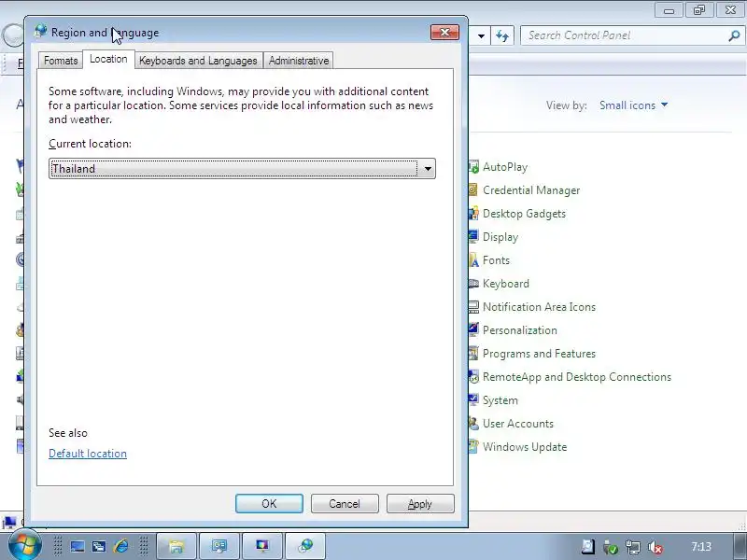The width and height of the screenshot is (747, 560).
Task: Apply the Region and Language changes
Action: pos(420,504)
